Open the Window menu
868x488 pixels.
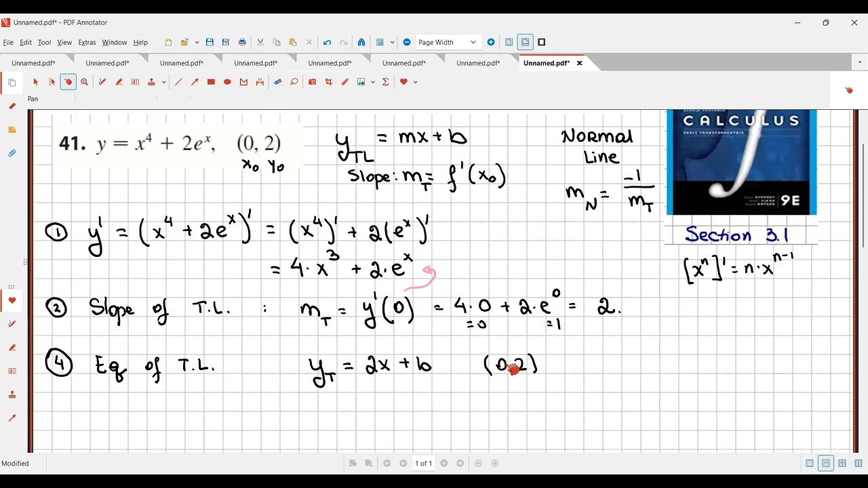[x=115, y=42]
